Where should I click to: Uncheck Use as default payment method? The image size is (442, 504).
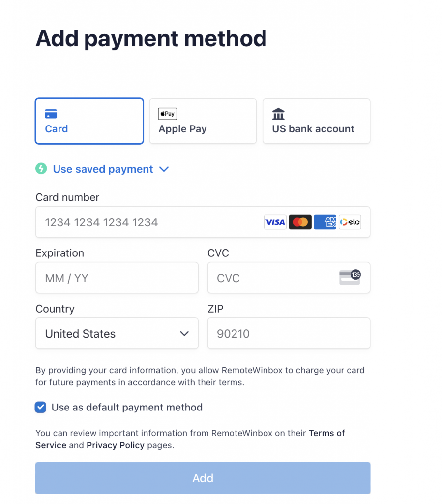(40, 407)
